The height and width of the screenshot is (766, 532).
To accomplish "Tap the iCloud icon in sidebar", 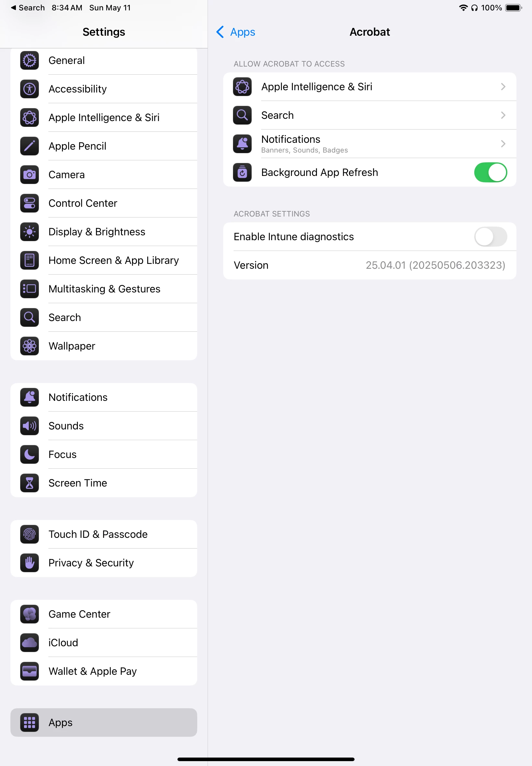I will click(29, 643).
